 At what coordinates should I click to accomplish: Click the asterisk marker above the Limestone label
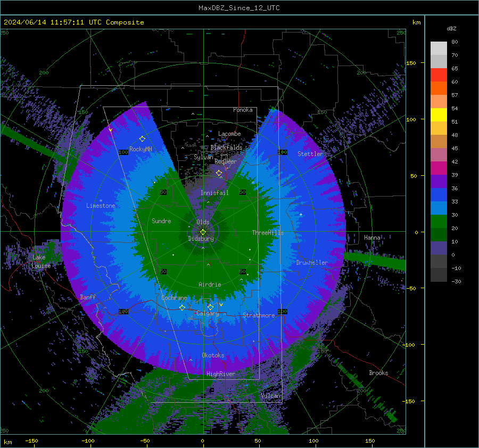click(101, 201)
